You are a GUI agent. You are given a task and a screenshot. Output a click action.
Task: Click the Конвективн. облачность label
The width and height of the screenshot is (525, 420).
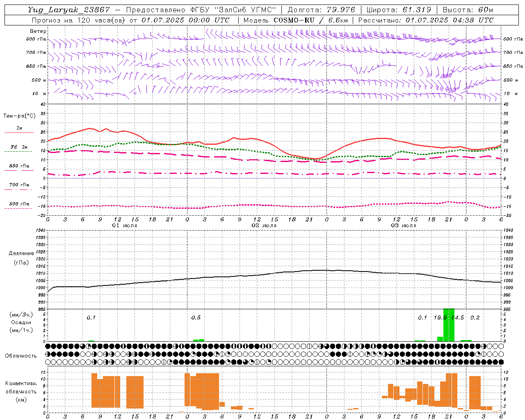21,388
